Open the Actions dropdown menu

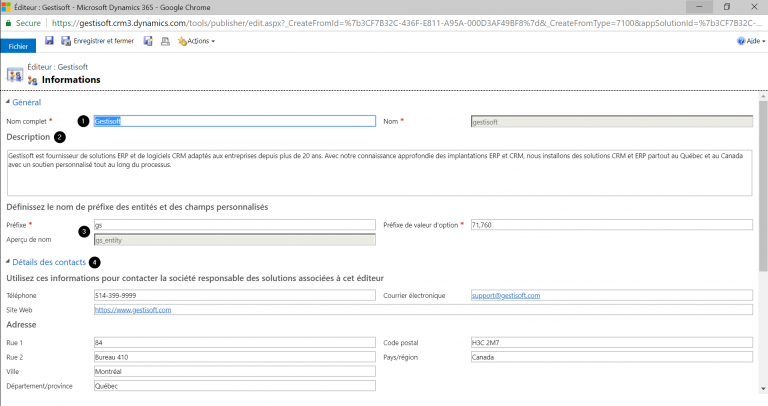tap(196, 41)
